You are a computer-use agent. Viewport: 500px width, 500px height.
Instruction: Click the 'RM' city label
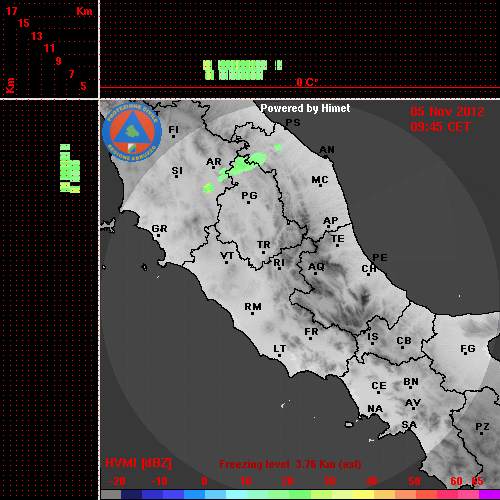pyautogui.click(x=253, y=306)
